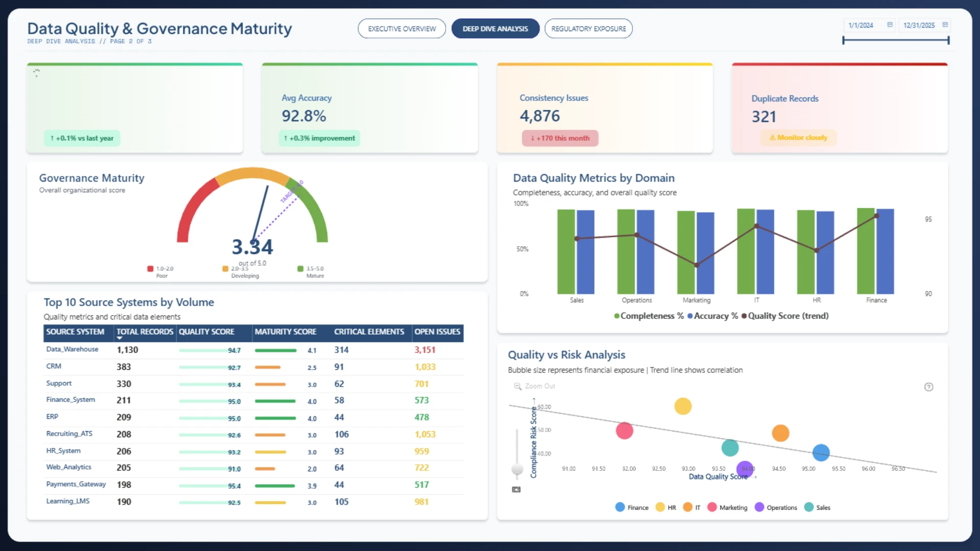This screenshot has width=980, height=551.
Task: Click the '+170 this month' badge
Action: pyautogui.click(x=560, y=138)
